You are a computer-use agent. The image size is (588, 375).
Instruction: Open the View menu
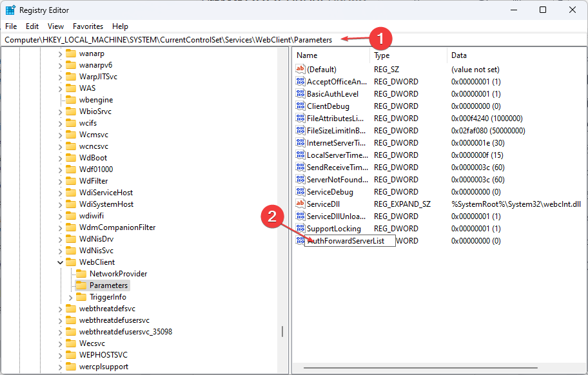55,26
